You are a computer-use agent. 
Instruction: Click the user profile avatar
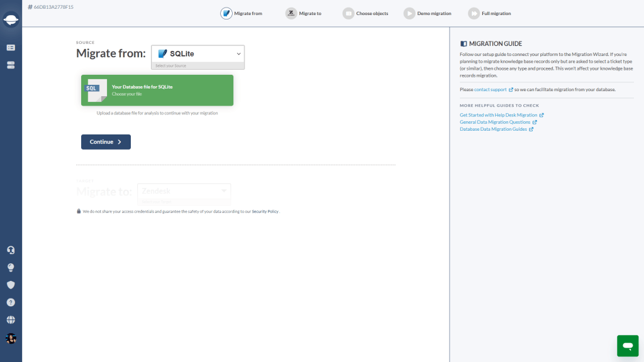click(x=11, y=338)
